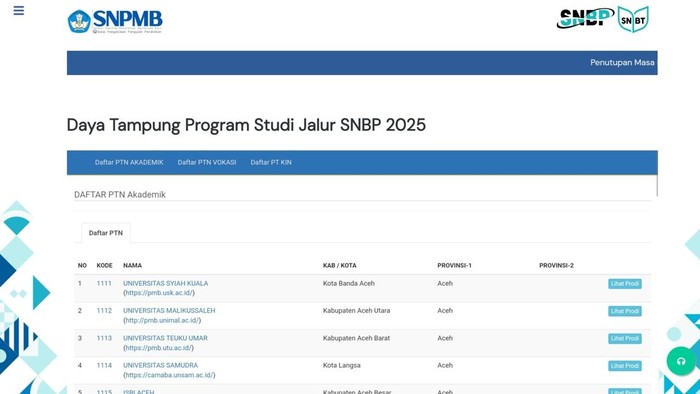Click Lihat Prodi for Universitas Syiah Kuala
Viewport: 700px width, 394px height.
(x=625, y=284)
